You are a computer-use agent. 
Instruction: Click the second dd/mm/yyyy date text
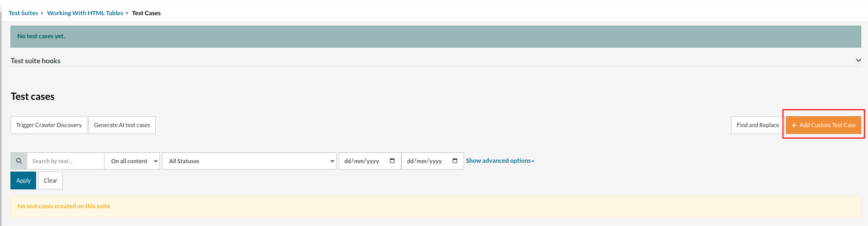(x=424, y=161)
